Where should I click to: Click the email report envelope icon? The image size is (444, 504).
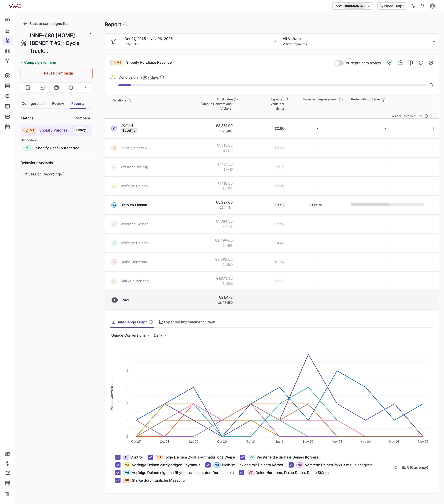click(x=42, y=88)
